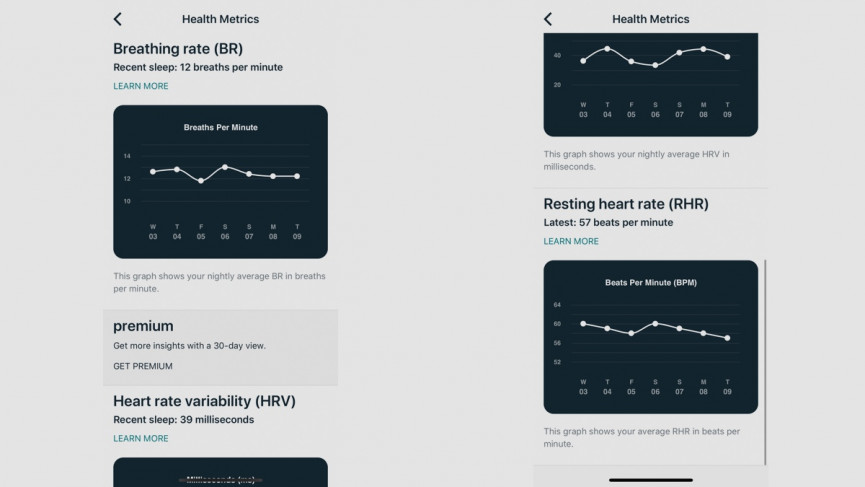Tap Saturday 06 point on BPM chart
This screenshot has height=487, width=865.
point(655,323)
